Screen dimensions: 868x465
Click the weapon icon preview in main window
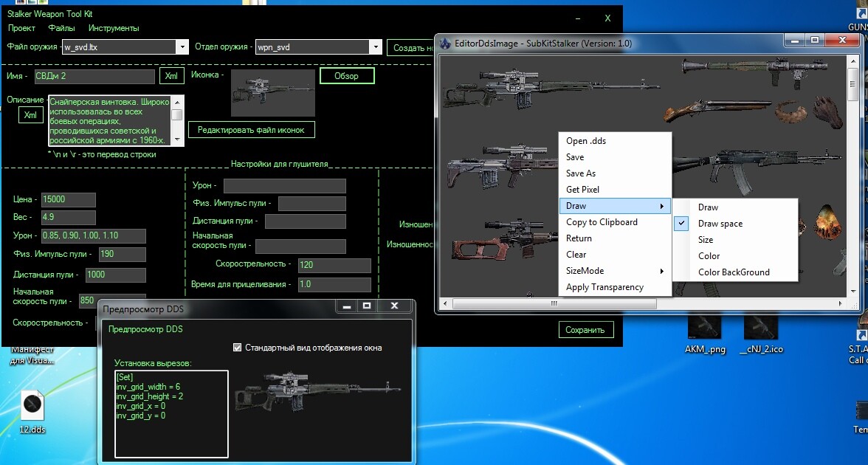pyautogui.click(x=273, y=92)
